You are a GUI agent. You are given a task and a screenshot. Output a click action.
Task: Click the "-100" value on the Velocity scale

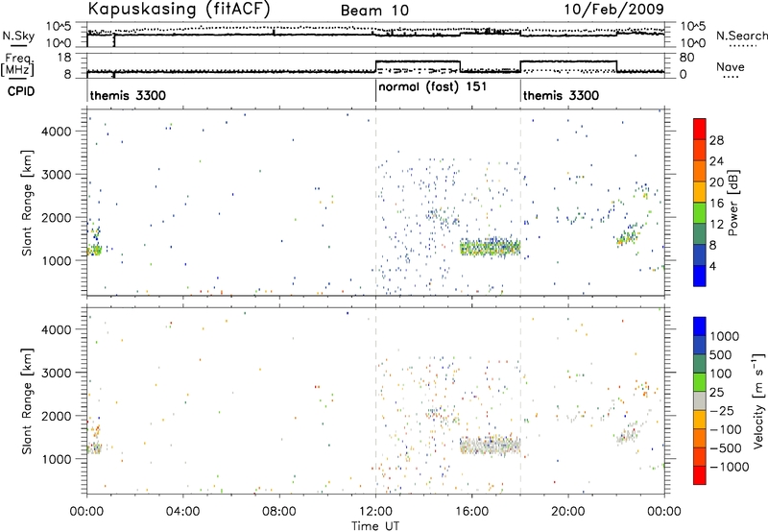pos(725,429)
